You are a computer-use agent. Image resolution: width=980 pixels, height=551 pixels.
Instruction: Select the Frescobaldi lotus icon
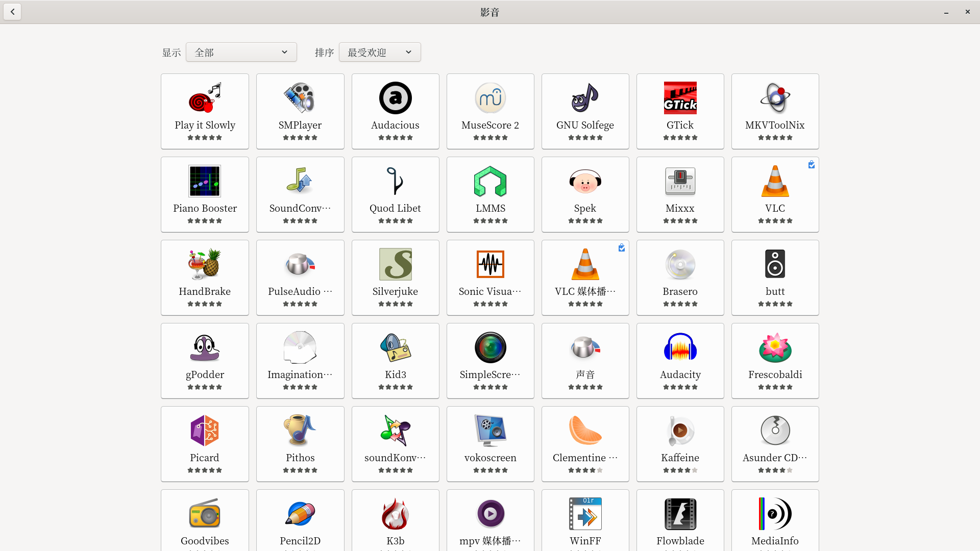[x=775, y=347]
